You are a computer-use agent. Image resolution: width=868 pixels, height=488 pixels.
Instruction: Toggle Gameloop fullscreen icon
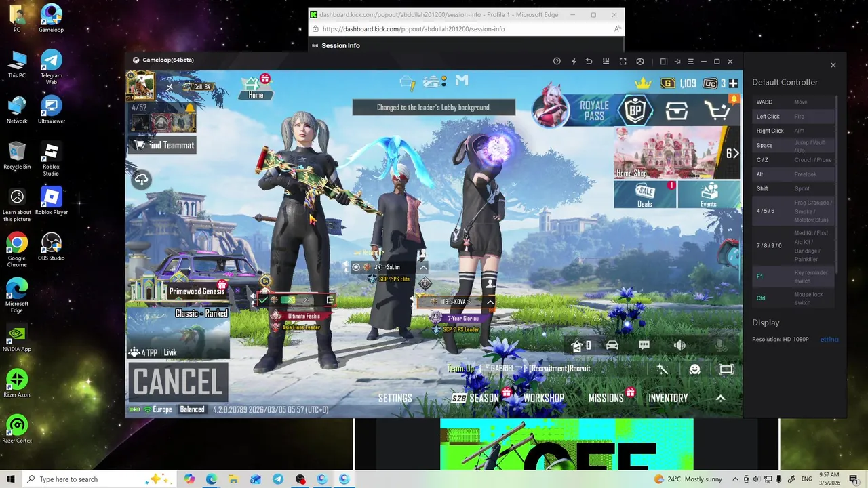click(x=623, y=61)
